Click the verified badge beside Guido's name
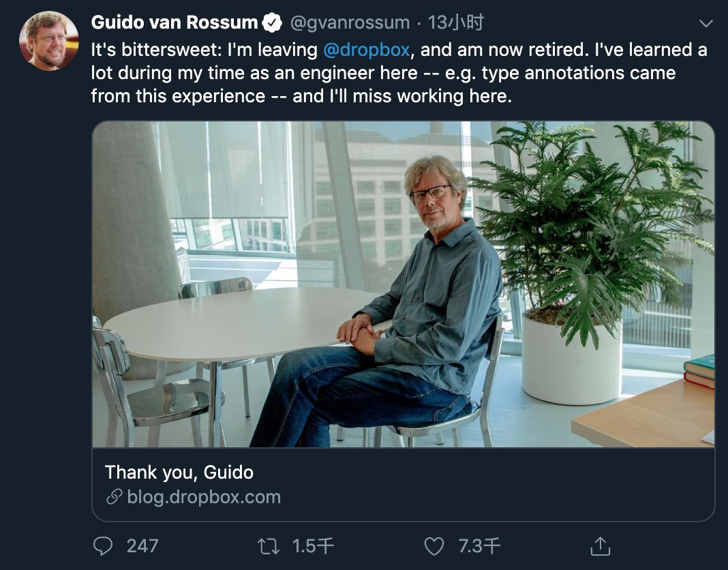Viewport: 728px width, 570px height. point(272,22)
